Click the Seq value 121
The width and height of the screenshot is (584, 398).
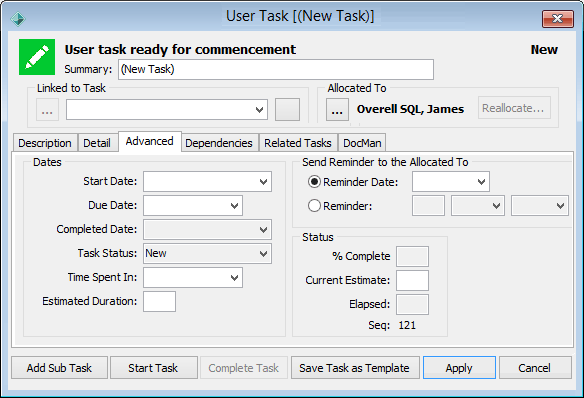pos(407,325)
